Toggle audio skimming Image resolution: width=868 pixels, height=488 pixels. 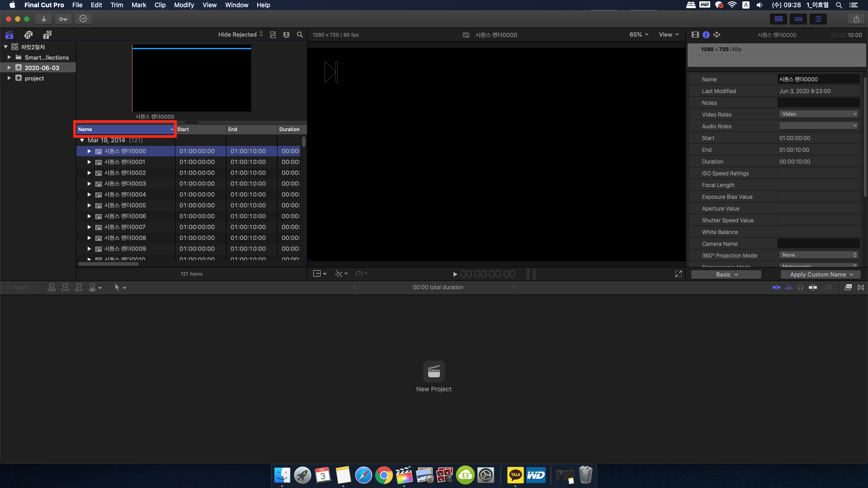(x=788, y=287)
